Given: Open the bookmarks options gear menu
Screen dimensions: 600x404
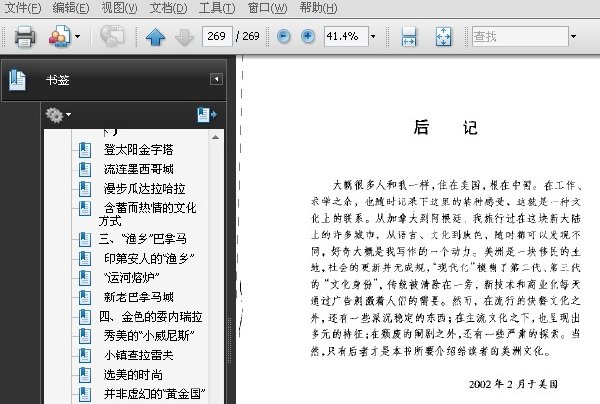Looking at the screenshot, I should pyautogui.click(x=58, y=115).
